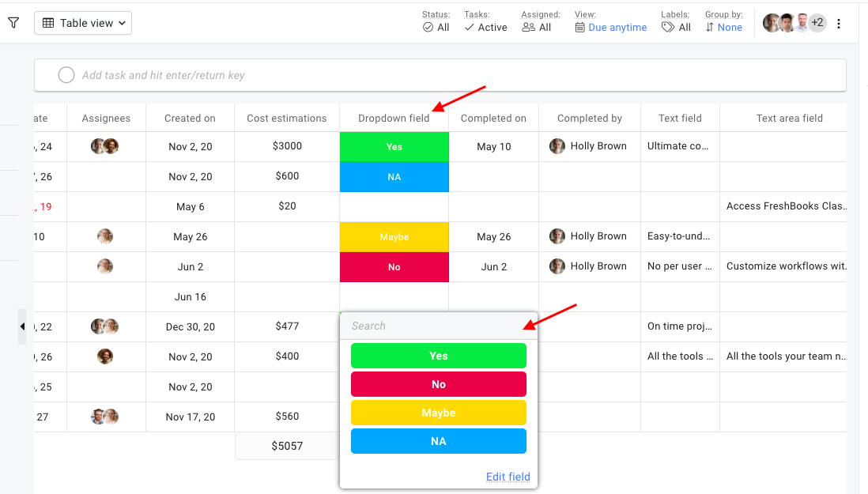The image size is (868, 494).
Task: Click the Dropdown field column header
Action: [394, 119]
